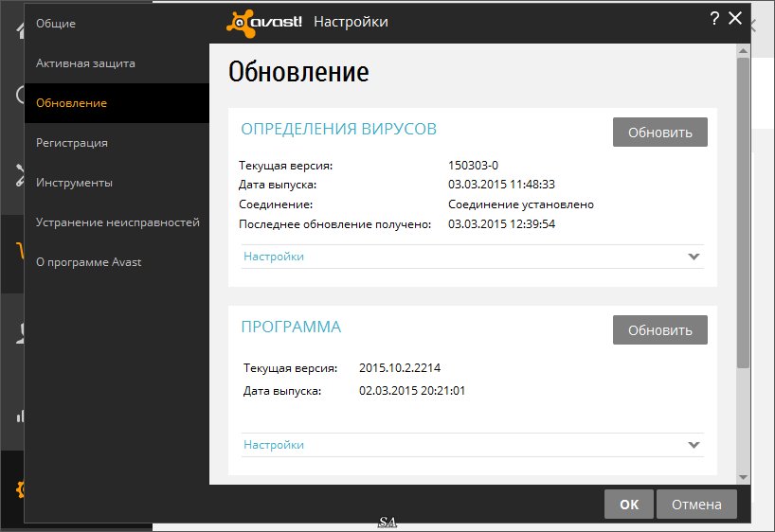Expand Настройки chevron under virus definitions

(694, 257)
